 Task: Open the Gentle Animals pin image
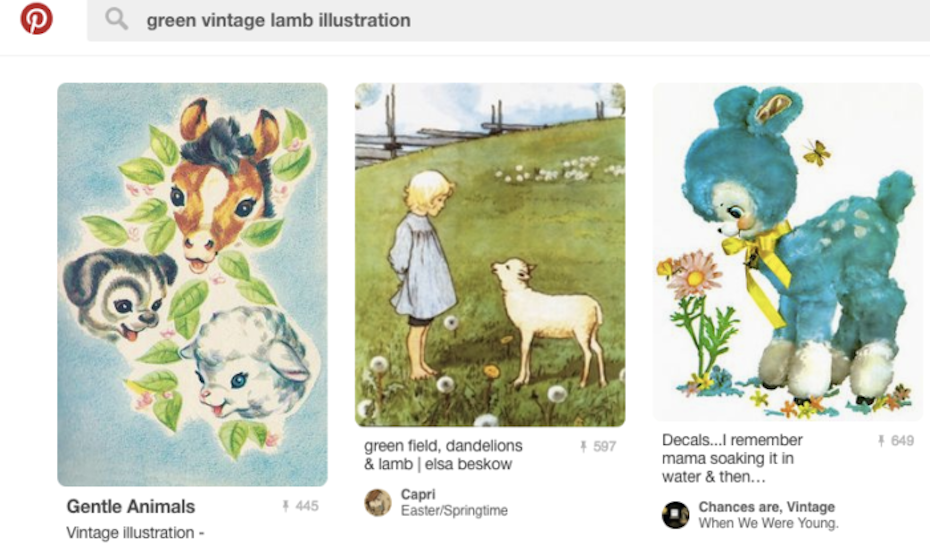click(x=192, y=284)
